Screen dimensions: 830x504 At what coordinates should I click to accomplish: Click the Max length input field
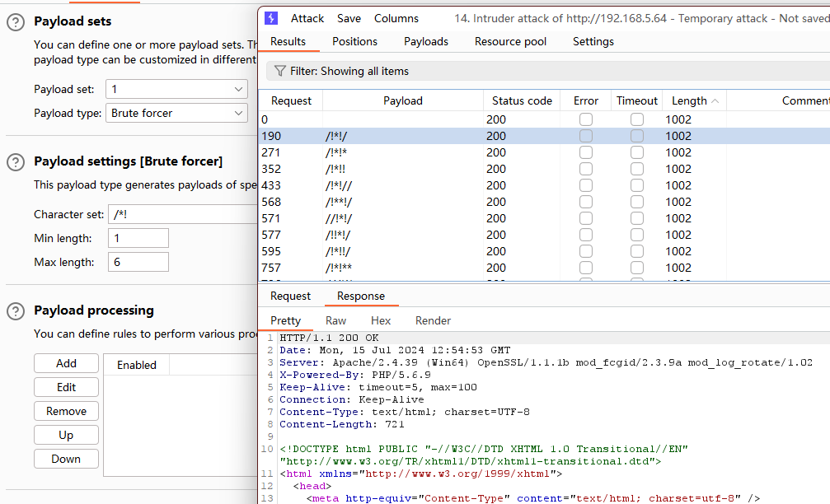tap(138, 262)
